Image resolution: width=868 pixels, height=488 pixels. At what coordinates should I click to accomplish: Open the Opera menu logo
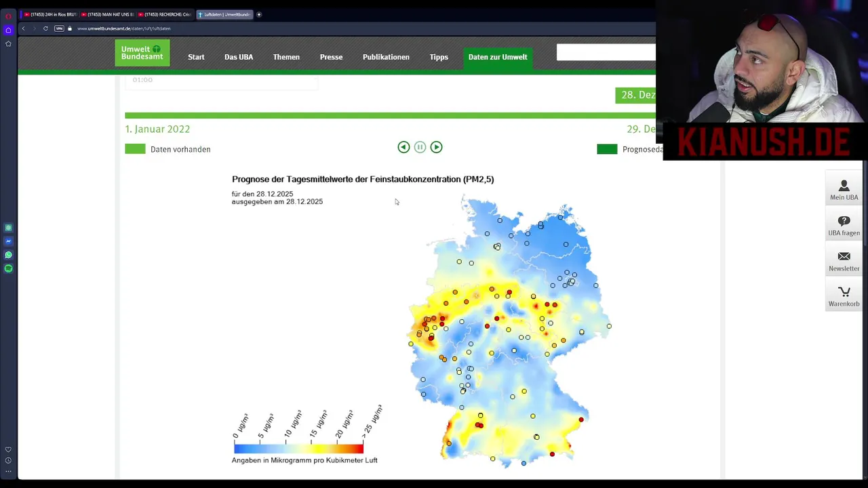tap(8, 15)
